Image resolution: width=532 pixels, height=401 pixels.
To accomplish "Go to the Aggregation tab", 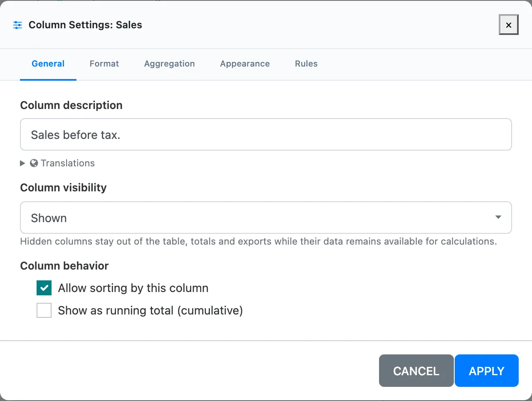I will click(170, 64).
